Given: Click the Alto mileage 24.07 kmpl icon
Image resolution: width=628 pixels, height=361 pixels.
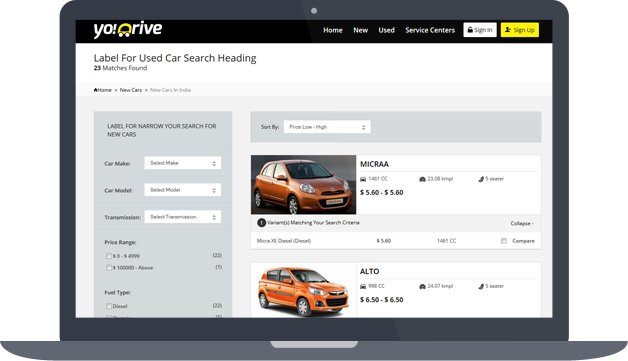Looking at the screenshot, I should [x=422, y=286].
